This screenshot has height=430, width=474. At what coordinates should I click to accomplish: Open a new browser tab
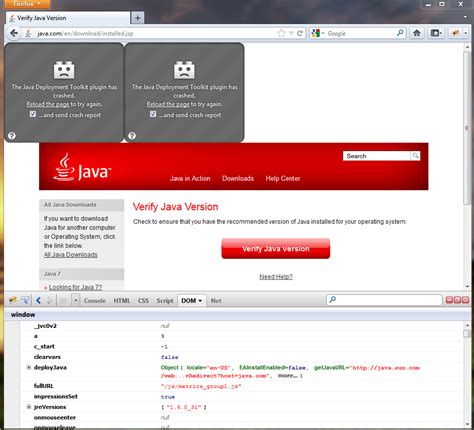pos(138,18)
